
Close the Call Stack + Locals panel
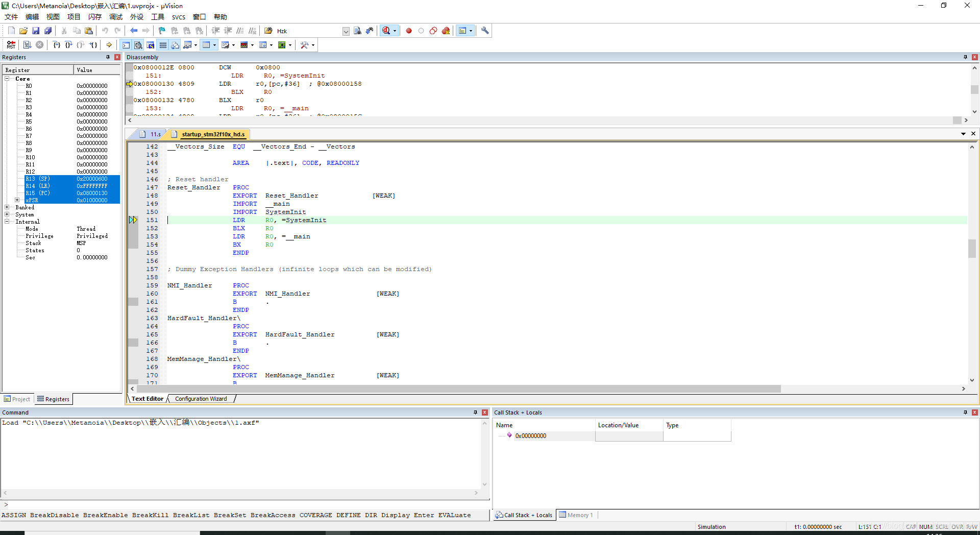pyautogui.click(x=975, y=412)
